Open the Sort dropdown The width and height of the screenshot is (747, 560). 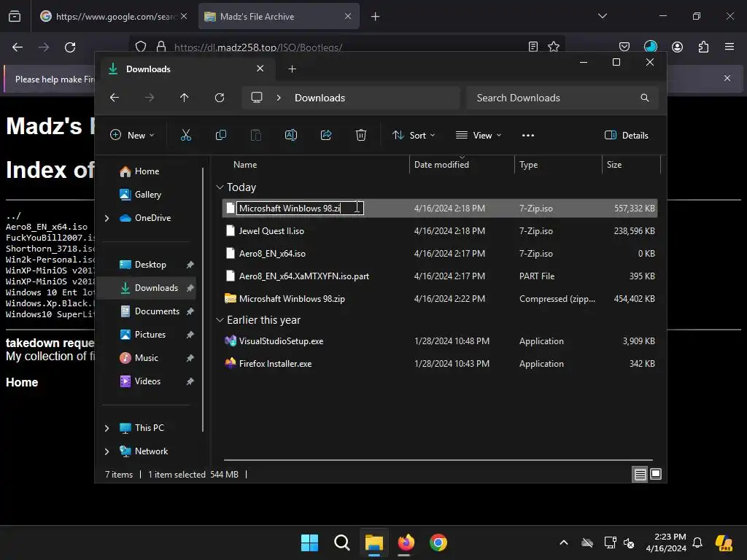(414, 135)
